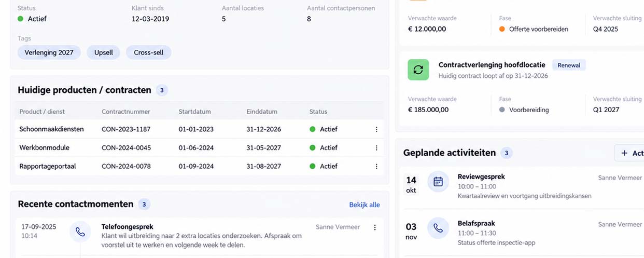This screenshot has height=258, width=644.
Task: Click contract number CON-2024-0078
Action: click(127, 167)
